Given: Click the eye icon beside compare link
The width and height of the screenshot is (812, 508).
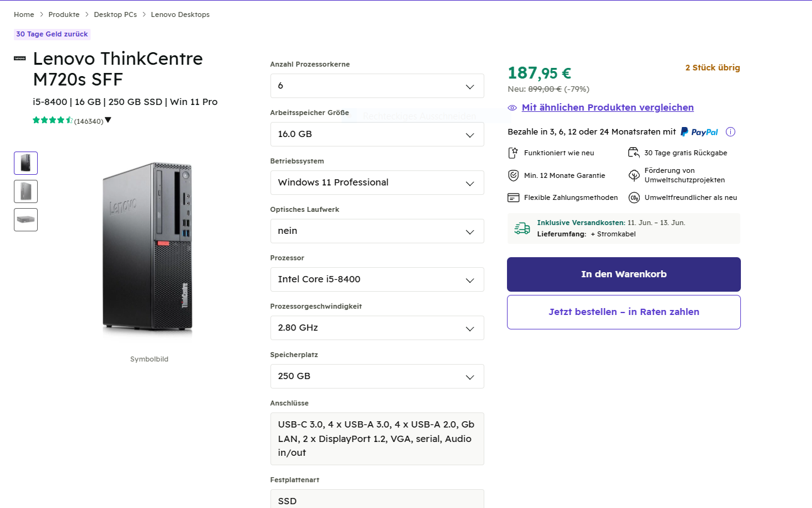Looking at the screenshot, I should (x=512, y=108).
